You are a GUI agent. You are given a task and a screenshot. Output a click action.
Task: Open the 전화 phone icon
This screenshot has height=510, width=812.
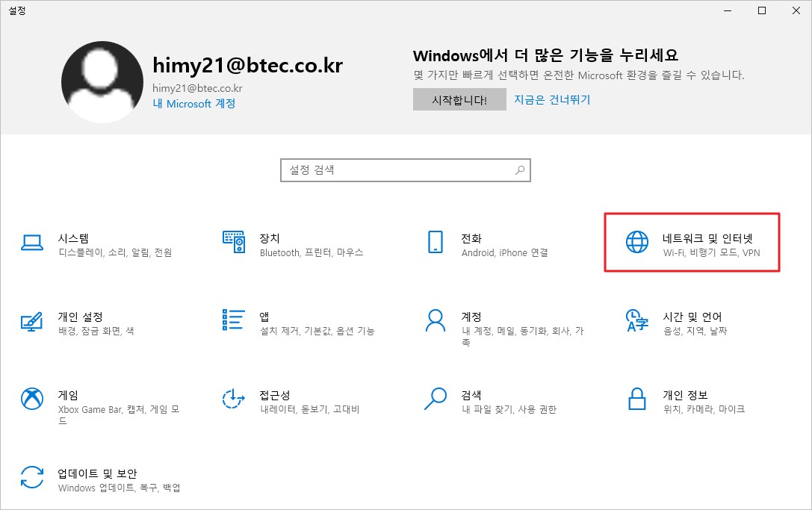point(436,242)
